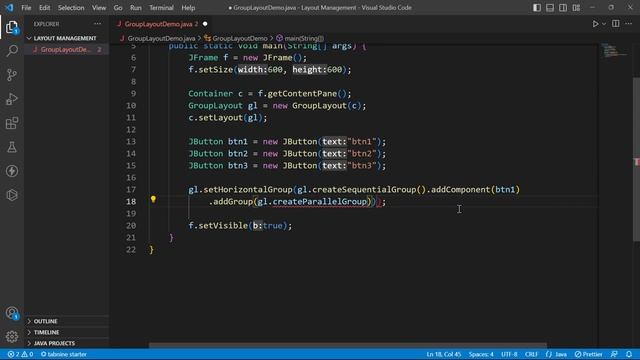Show code actions from the lightbulb
This screenshot has height=360, width=640.
pyautogui.click(x=153, y=199)
